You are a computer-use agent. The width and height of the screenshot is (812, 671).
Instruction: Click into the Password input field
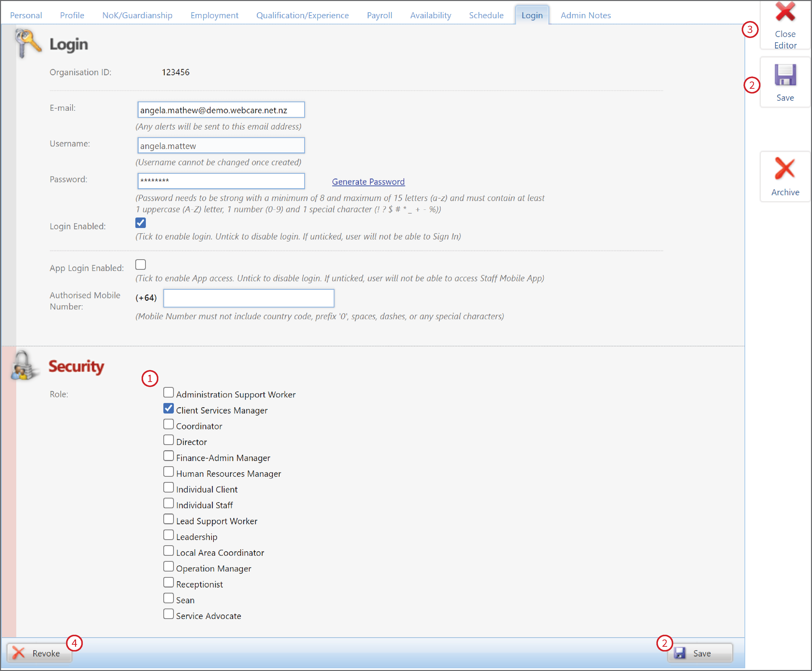pos(221,181)
